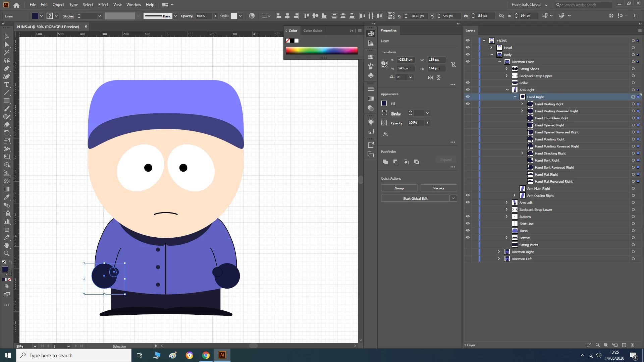Viewport: 644px width, 362px height.
Task: Select the Zoom tool
Action: (6, 253)
